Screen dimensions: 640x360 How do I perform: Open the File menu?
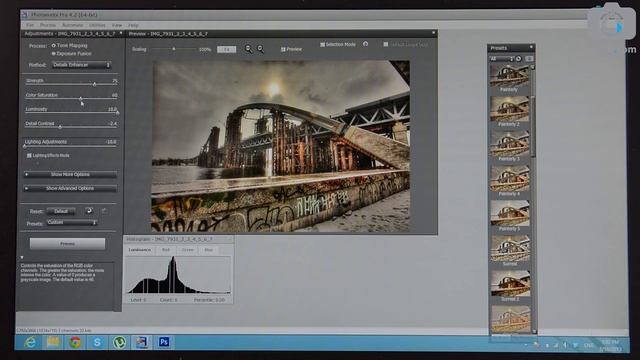[x=30, y=25]
